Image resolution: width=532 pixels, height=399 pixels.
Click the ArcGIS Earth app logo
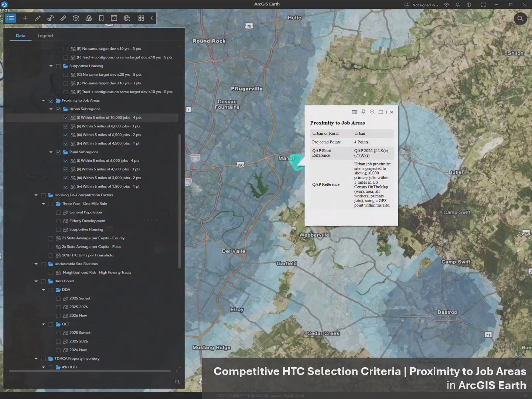(x=4, y=4)
